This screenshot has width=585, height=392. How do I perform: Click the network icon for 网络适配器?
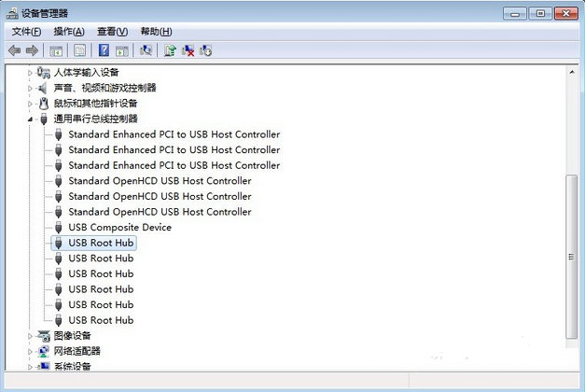pyautogui.click(x=44, y=351)
